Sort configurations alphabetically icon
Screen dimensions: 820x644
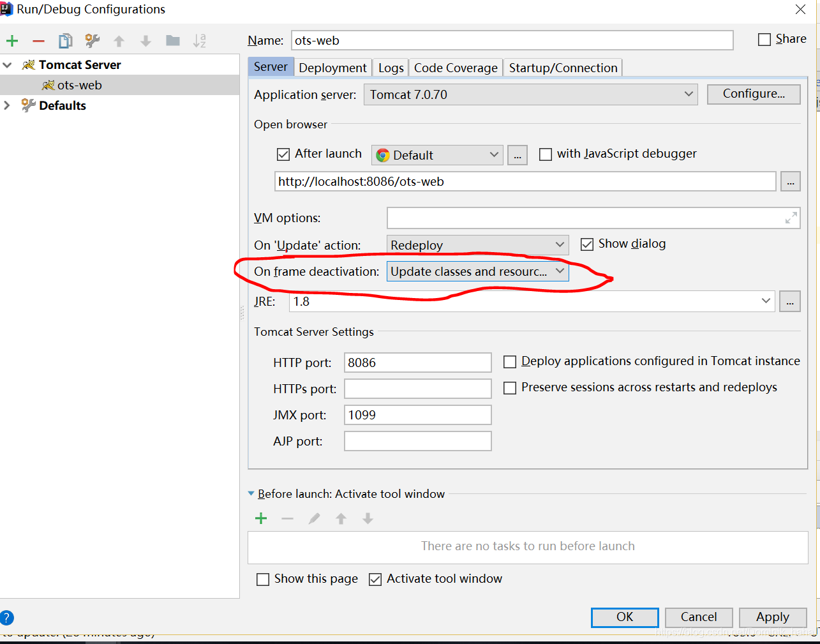[200, 41]
